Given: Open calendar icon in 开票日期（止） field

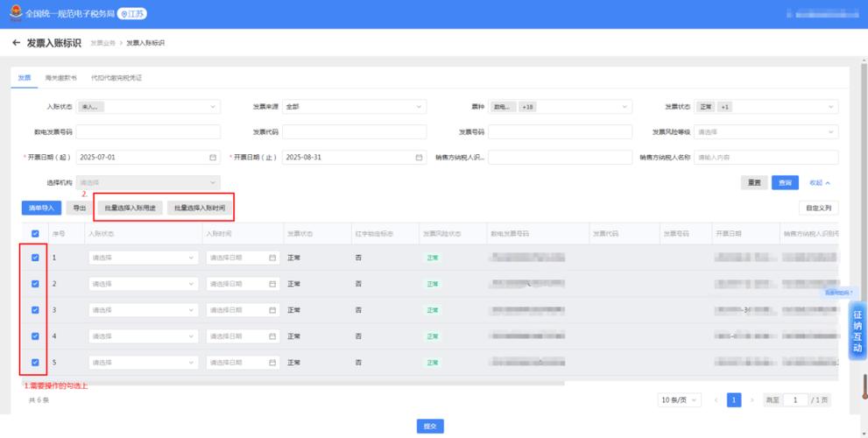Looking at the screenshot, I should 419,158.
